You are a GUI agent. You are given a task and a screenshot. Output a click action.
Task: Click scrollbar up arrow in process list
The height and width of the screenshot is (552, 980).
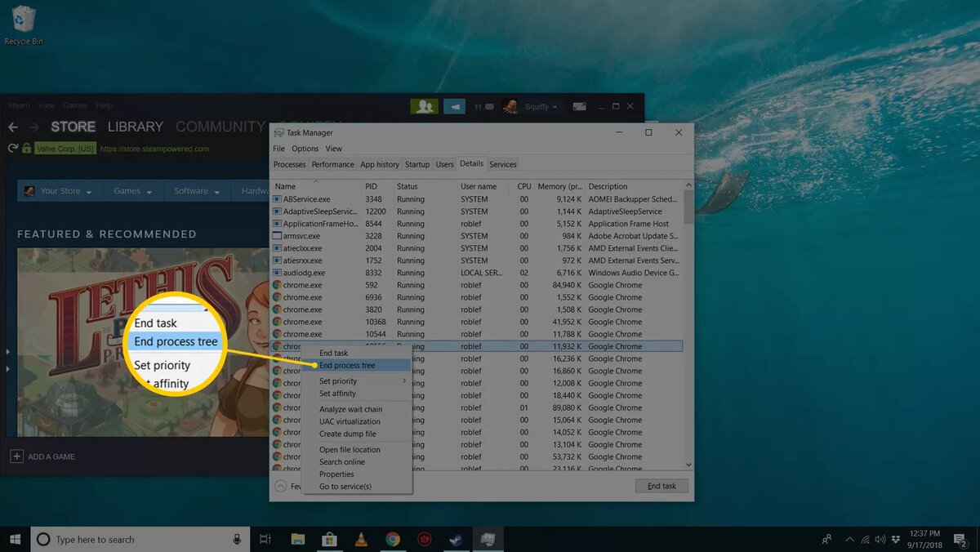(688, 185)
